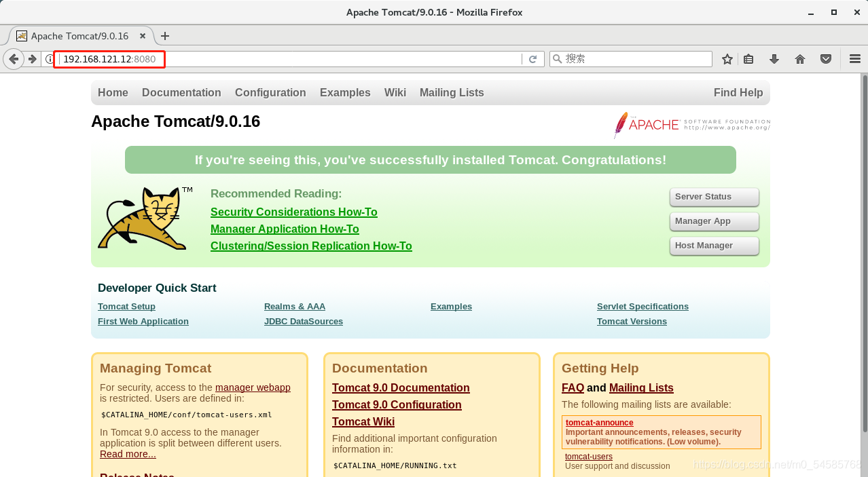Open the Tomcat Setup link
The image size is (868, 477).
click(126, 307)
